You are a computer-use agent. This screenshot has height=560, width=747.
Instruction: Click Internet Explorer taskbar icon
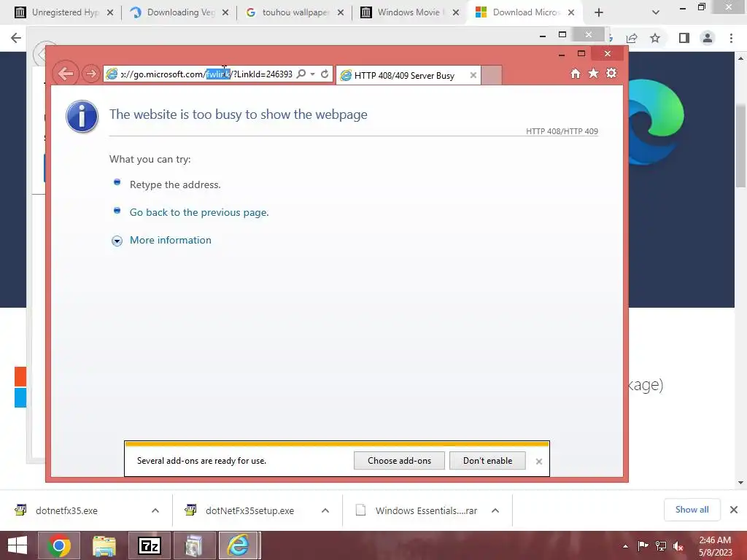click(239, 545)
